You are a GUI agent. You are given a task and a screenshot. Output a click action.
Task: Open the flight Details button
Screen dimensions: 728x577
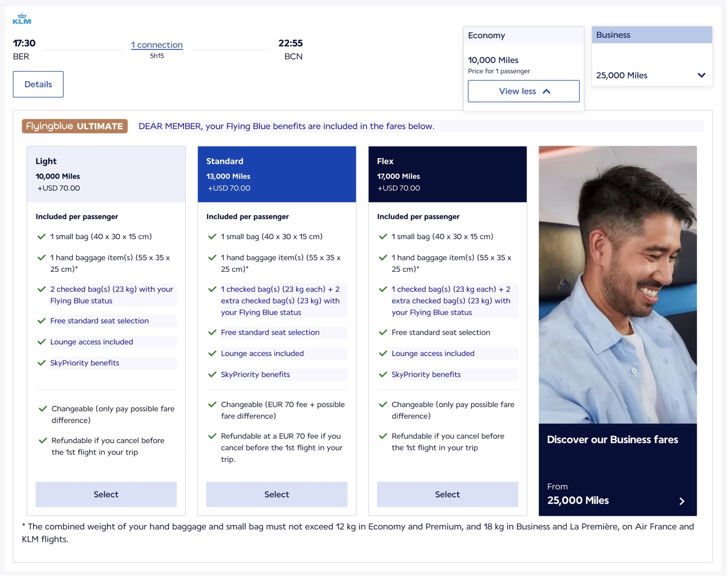[x=38, y=84]
